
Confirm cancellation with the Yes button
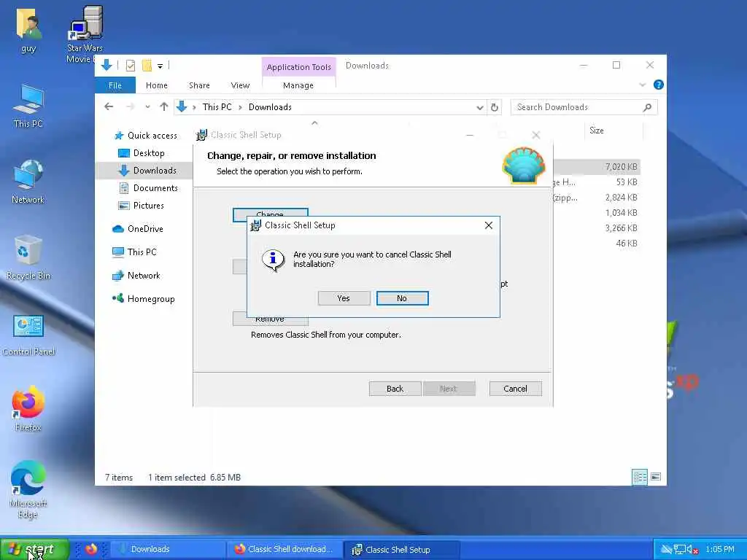[344, 298]
